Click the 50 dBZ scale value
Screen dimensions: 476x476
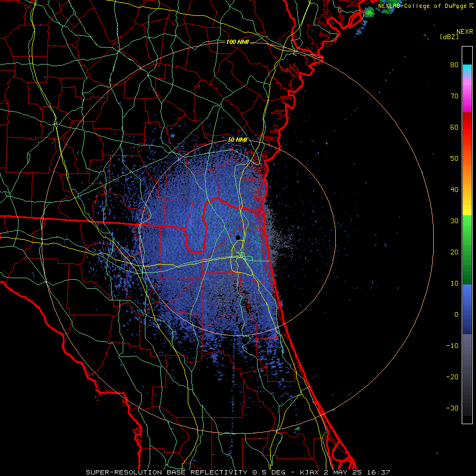tap(454, 159)
